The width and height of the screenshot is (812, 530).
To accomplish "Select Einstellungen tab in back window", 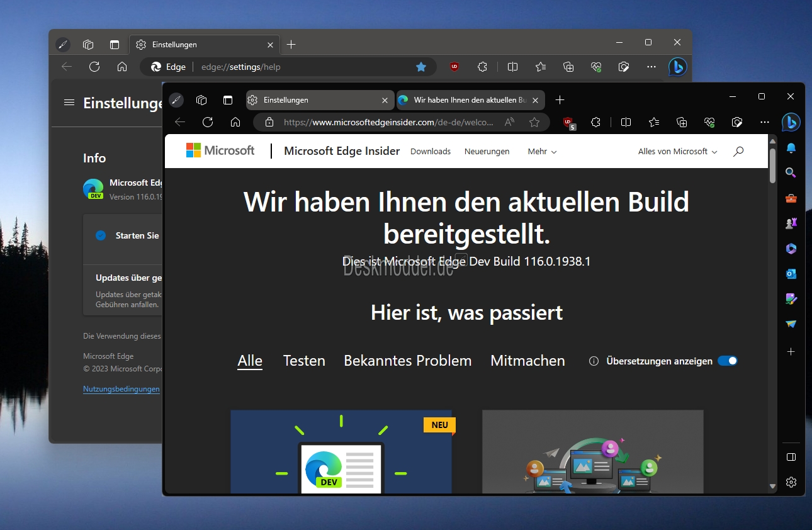I will tap(205, 45).
